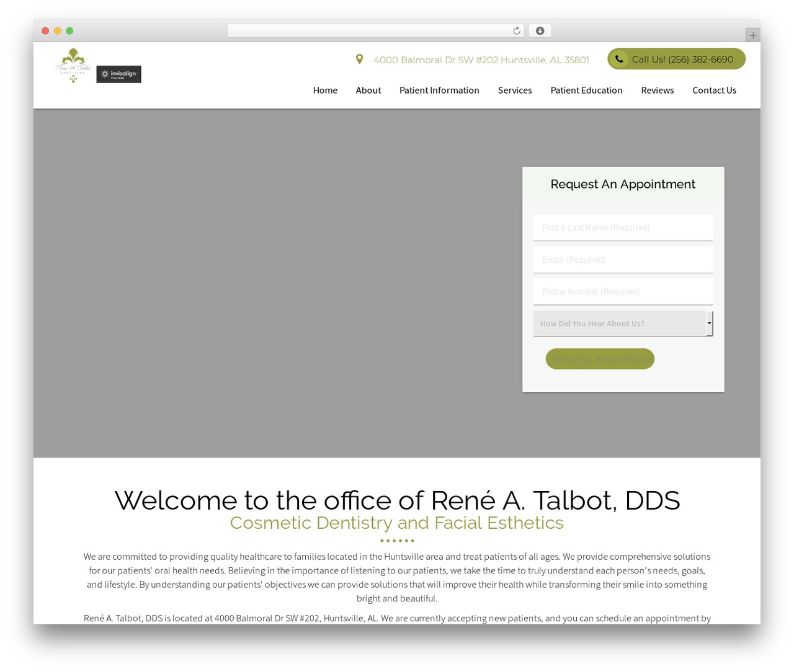
Task: Click the René A. Talbot Dentistry logo
Action: [73, 65]
